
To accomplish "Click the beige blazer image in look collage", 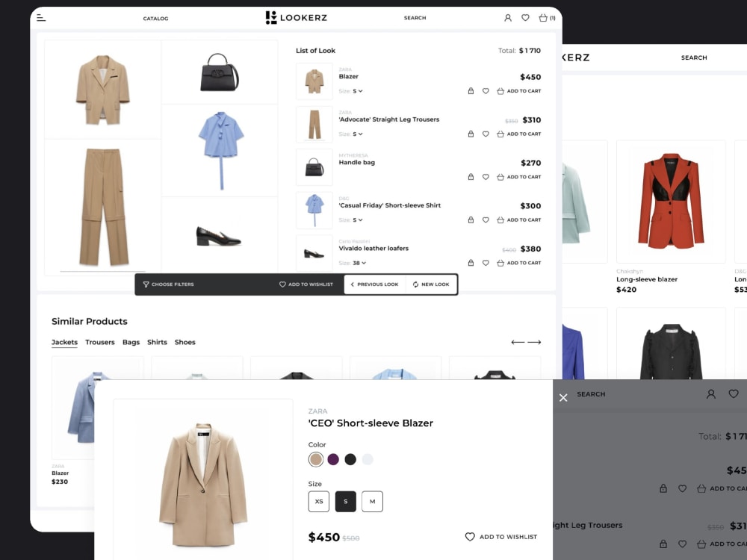I will coord(103,90).
